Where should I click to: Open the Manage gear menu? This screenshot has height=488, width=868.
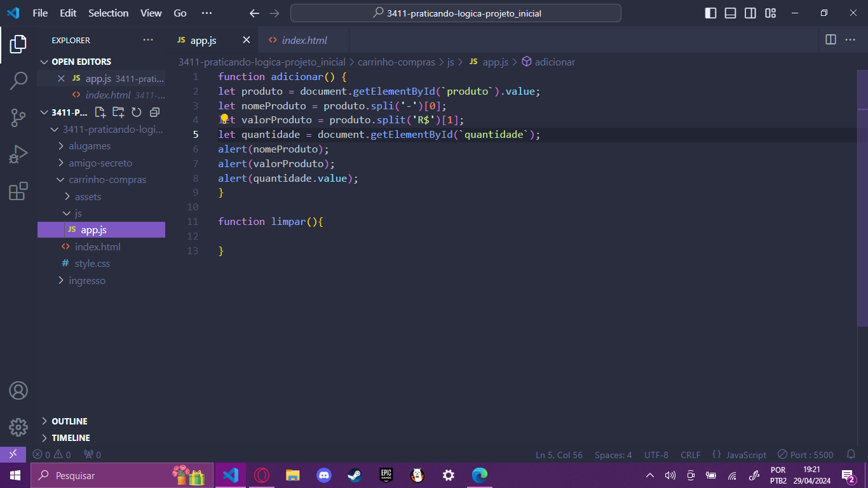18,427
